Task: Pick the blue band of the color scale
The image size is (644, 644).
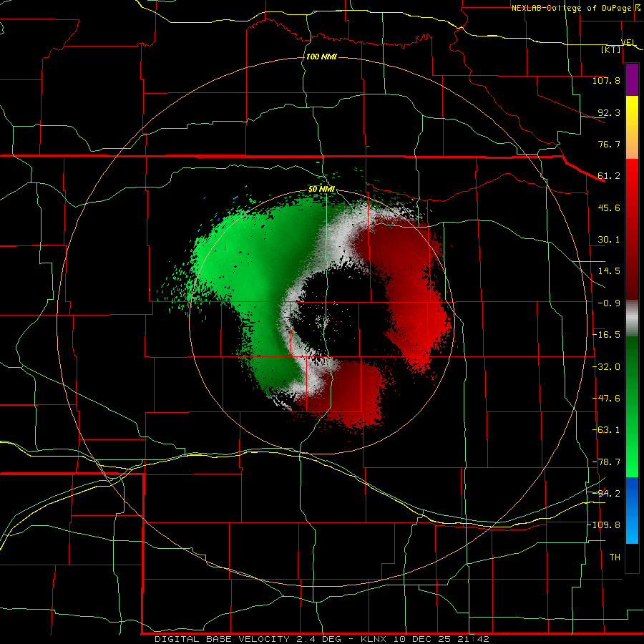Action: 632,510
